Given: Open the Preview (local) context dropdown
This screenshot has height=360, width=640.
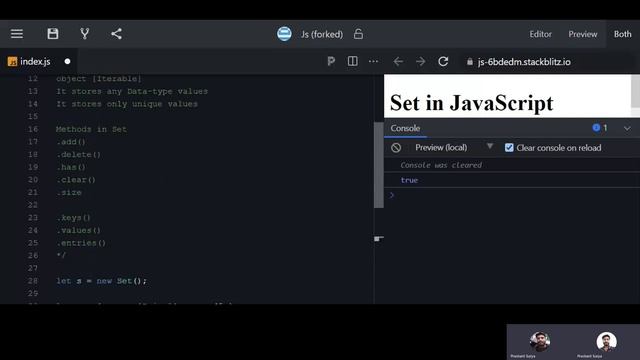Looking at the screenshot, I should point(454,147).
